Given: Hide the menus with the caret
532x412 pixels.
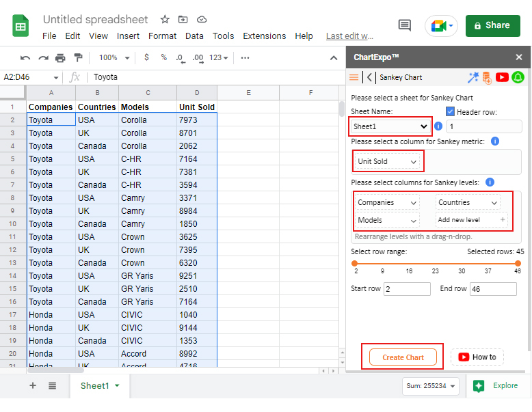Looking at the screenshot, I should point(334,58).
